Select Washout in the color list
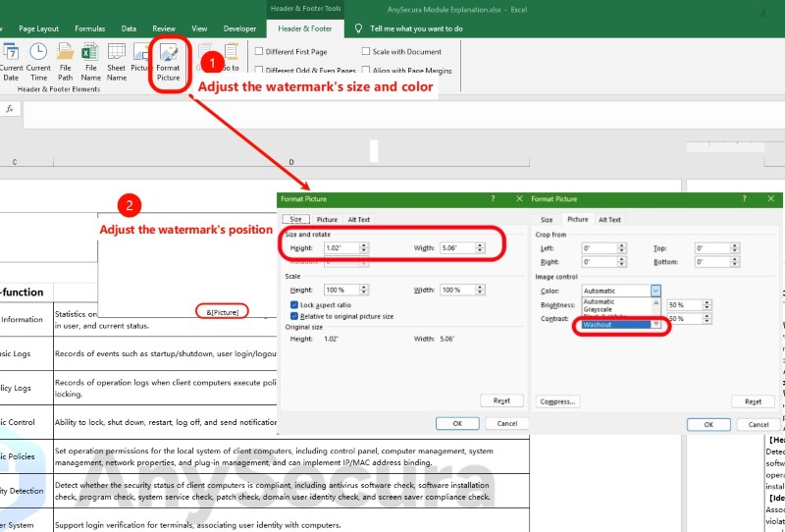The image size is (785, 532). pos(616,325)
